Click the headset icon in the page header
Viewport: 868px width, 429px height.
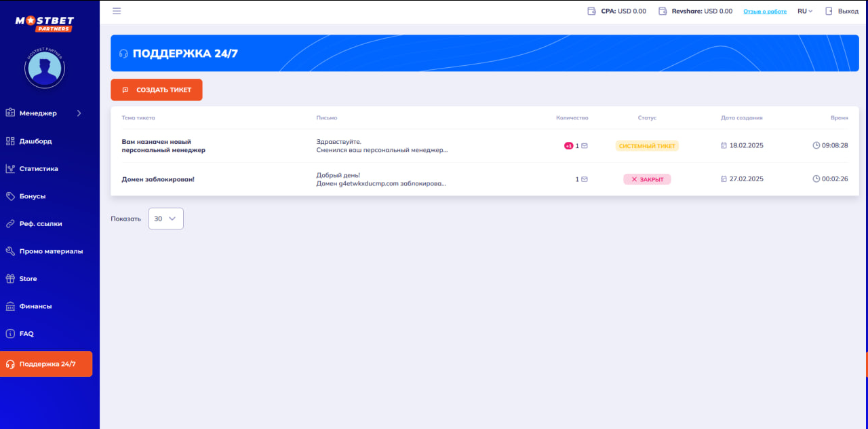pyautogui.click(x=123, y=54)
